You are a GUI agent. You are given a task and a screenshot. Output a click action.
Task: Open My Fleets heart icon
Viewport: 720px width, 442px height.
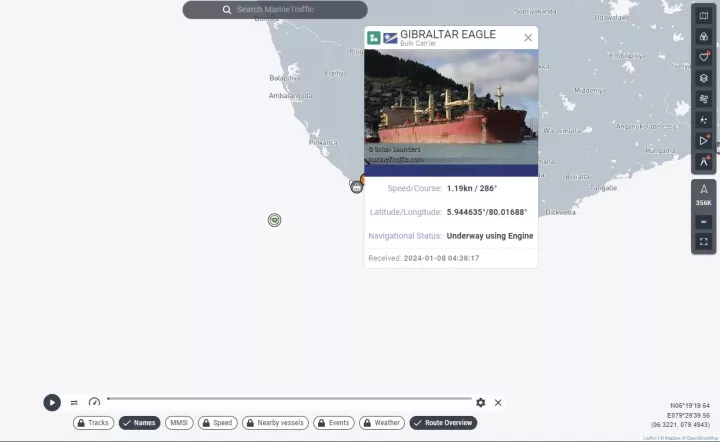point(703,57)
